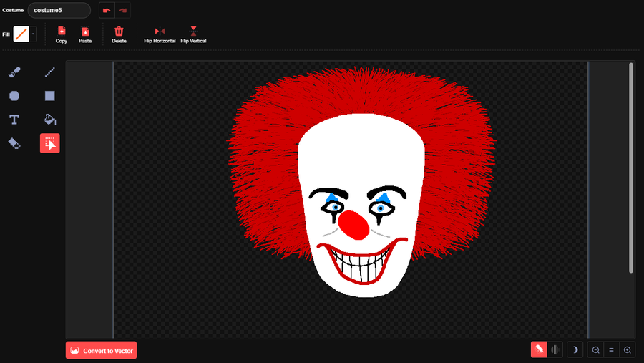The image size is (644, 363).
Task: Select the Rectangle tool
Action: click(x=49, y=96)
